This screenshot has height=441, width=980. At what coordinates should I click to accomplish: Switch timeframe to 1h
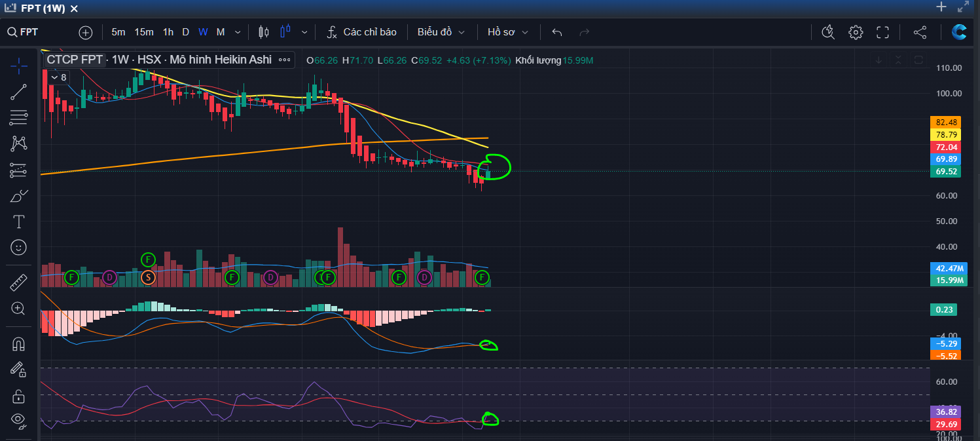168,32
